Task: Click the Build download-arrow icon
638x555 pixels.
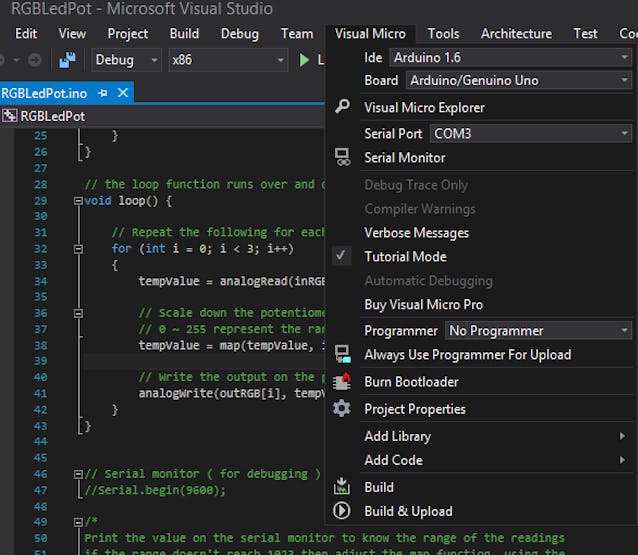Action: (342, 487)
